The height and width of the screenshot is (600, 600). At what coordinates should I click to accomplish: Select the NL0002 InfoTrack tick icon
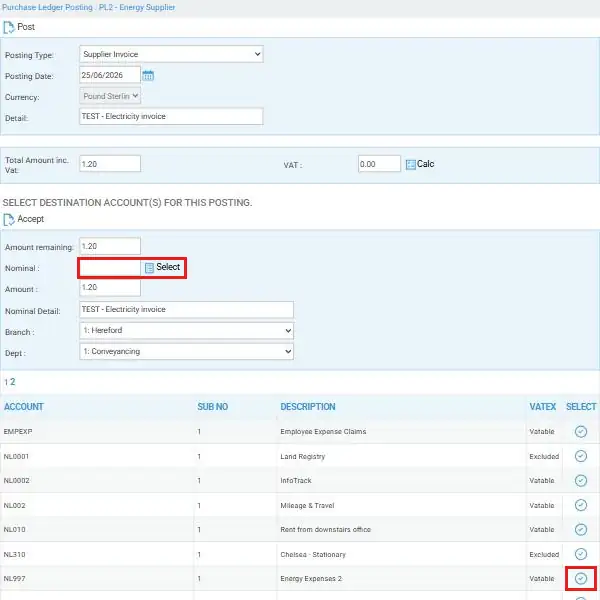580,481
